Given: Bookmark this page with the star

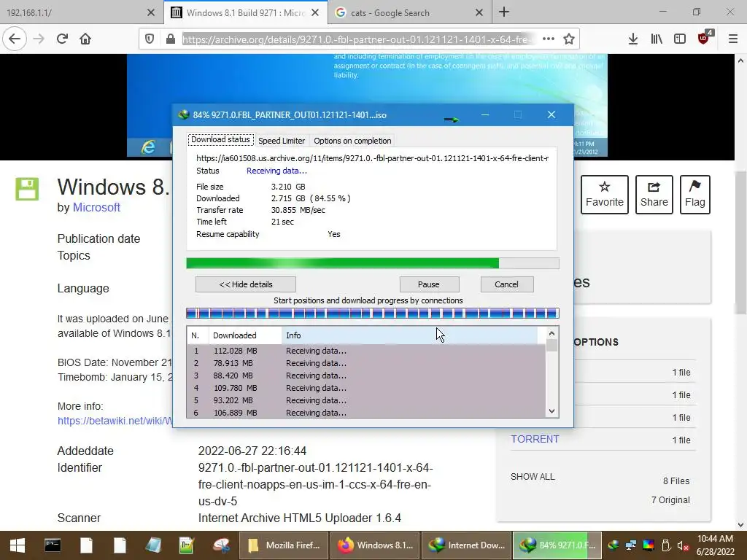Looking at the screenshot, I should click(x=569, y=39).
